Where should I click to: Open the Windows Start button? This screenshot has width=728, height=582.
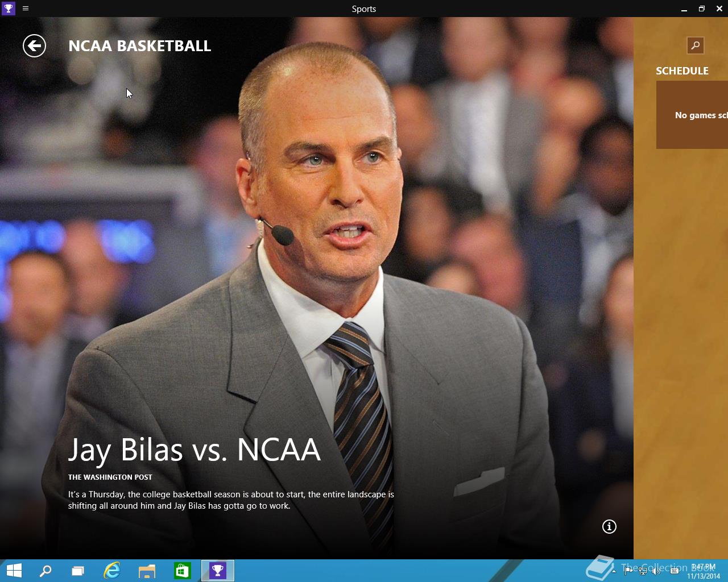[14, 571]
